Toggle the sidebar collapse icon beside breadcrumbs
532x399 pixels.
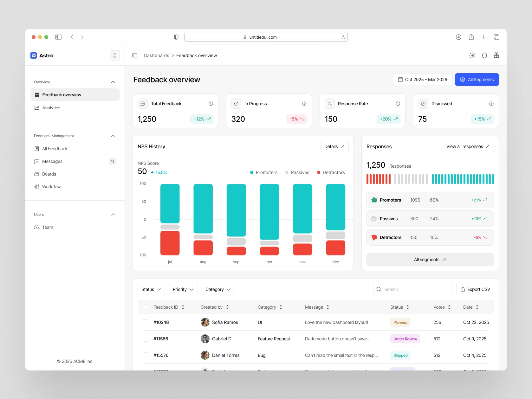(134, 55)
